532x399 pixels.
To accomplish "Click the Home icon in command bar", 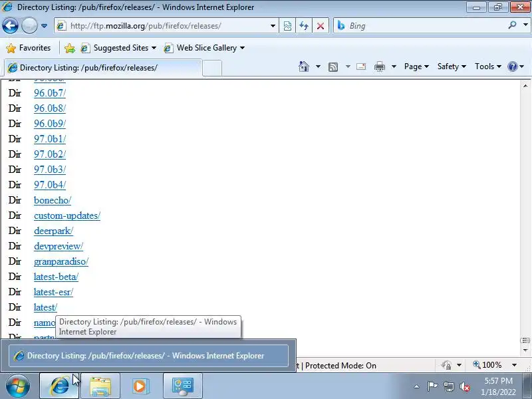I will (x=304, y=66).
